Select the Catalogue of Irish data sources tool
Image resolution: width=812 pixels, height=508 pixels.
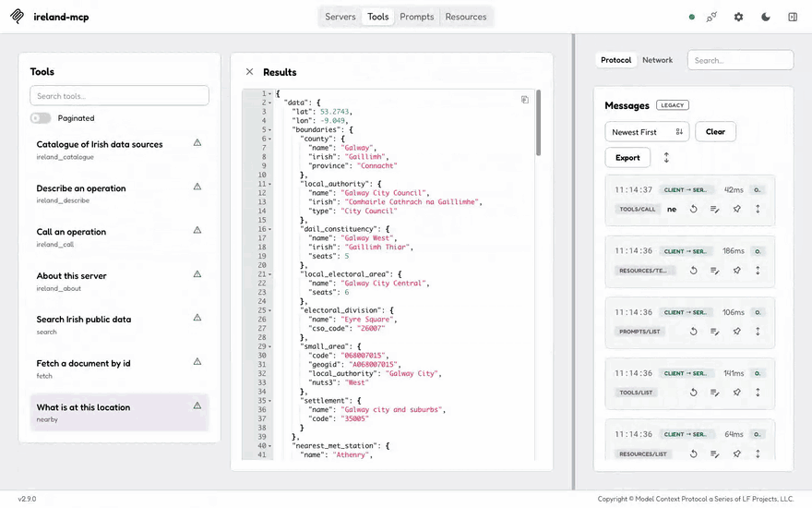(x=119, y=150)
